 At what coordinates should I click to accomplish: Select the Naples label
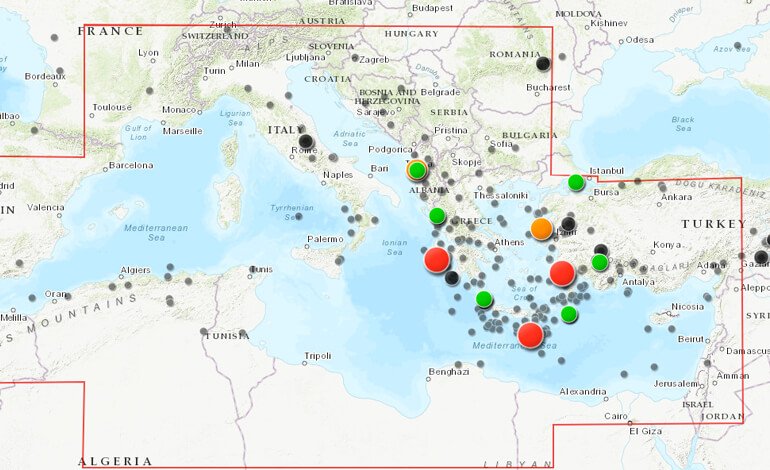[x=338, y=175]
